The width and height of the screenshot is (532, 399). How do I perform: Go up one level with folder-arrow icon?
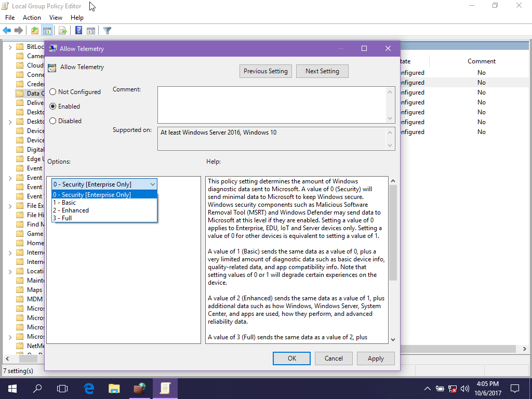pyautogui.click(x=35, y=31)
